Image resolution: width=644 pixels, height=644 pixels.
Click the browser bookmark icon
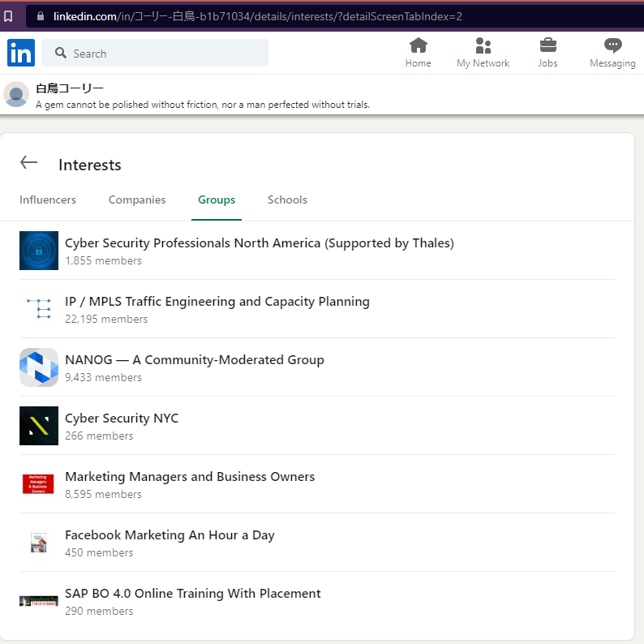pyautogui.click(x=8, y=15)
